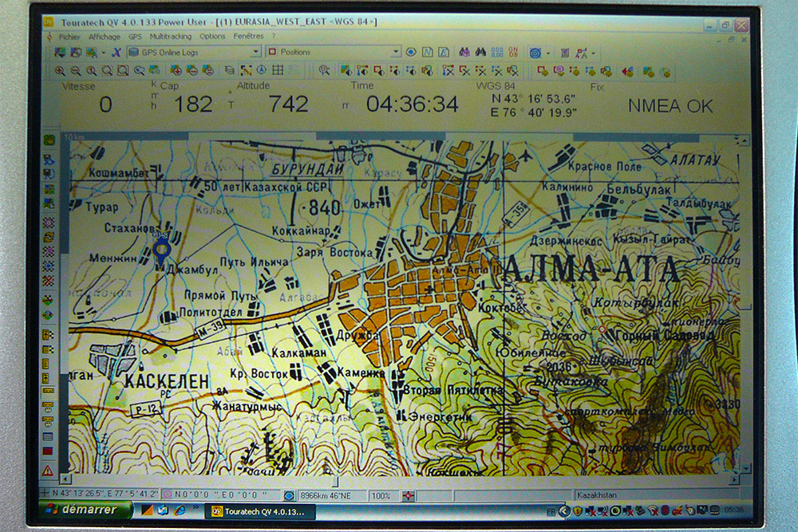
Task: Click the magnifier with pointer search icon
Action: click(x=324, y=71)
